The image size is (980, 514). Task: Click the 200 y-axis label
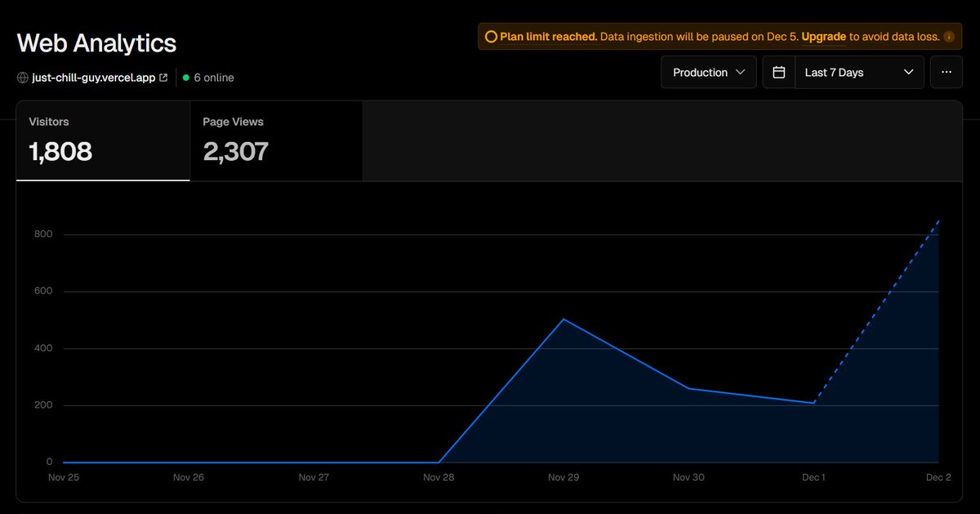[43, 405]
